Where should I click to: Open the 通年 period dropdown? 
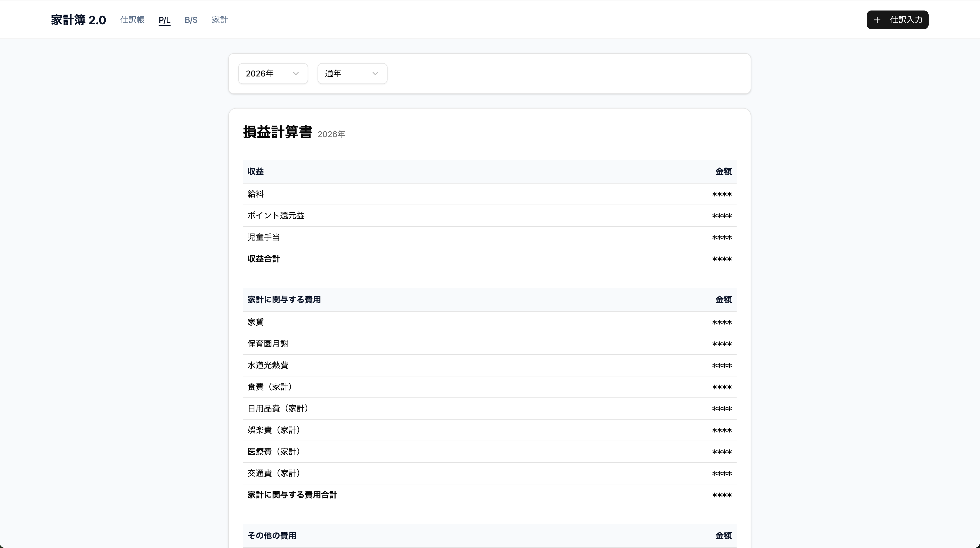click(351, 74)
